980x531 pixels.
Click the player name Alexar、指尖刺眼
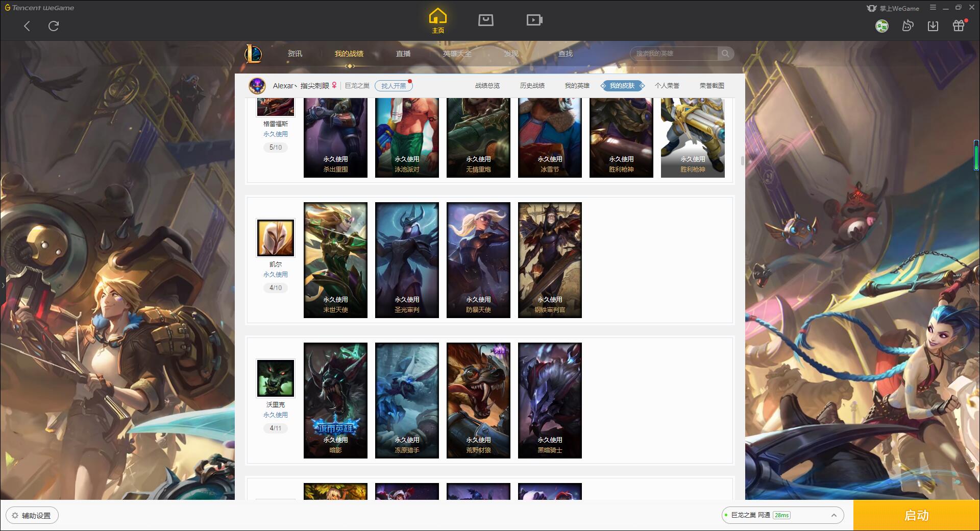pos(301,86)
